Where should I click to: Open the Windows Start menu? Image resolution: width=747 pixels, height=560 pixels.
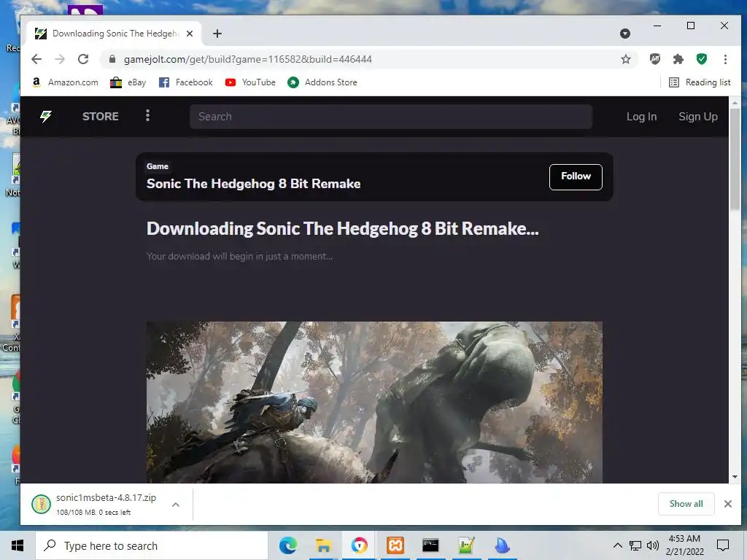click(x=18, y=545)
